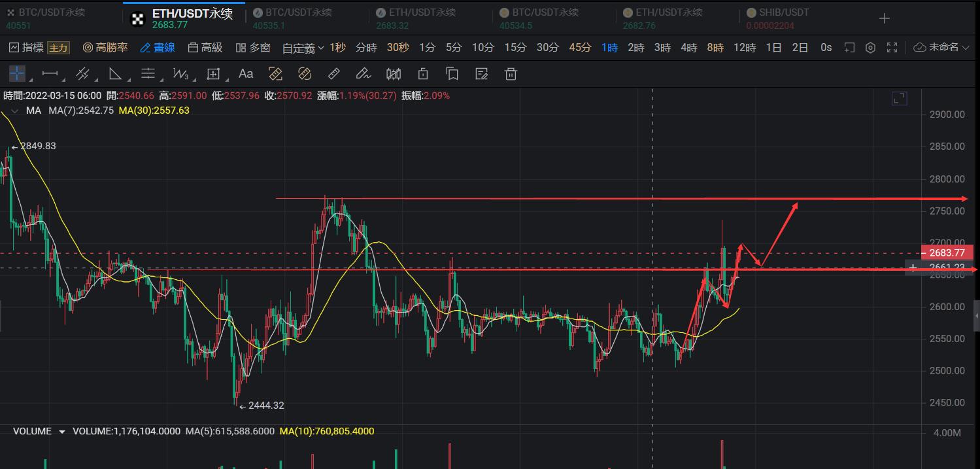This screenshot has height=469, width=980.
Task: Enter fullscreen with the expand-arrows icon
Action: tap(892, 47)
